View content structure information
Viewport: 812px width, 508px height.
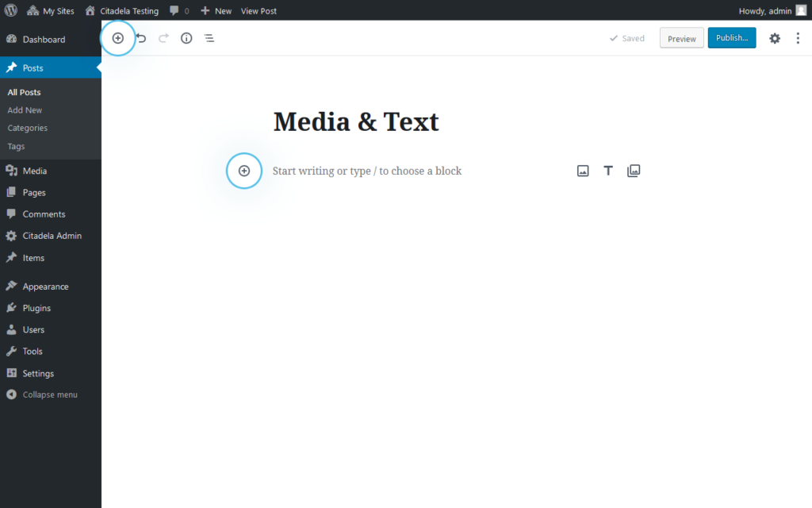(x=186, y=37)
